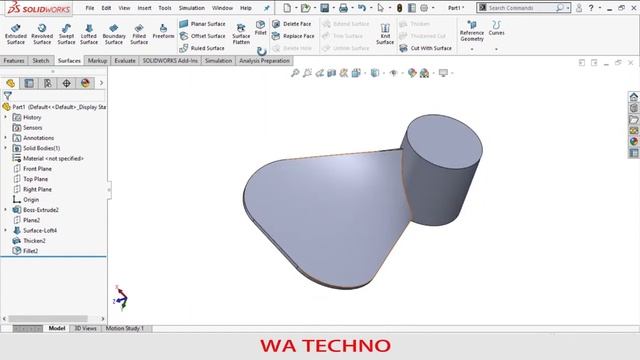Open the Simulation menu
This screenshot has width=640, height=360.
(x=192, y=8)
